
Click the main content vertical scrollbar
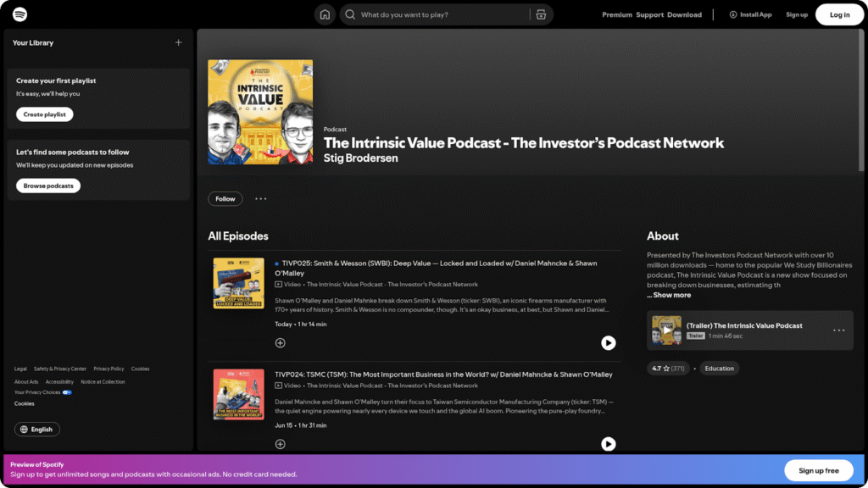click(861, 100)
